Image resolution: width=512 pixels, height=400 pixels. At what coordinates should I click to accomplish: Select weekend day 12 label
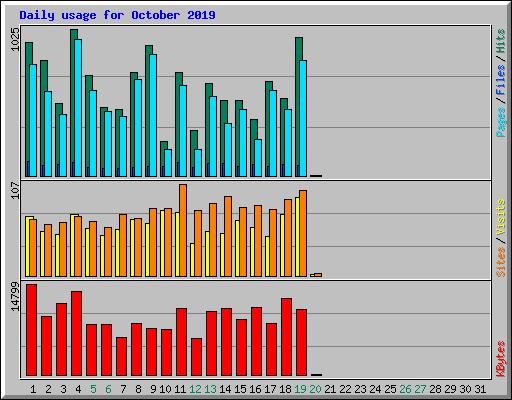click(195, 389)
